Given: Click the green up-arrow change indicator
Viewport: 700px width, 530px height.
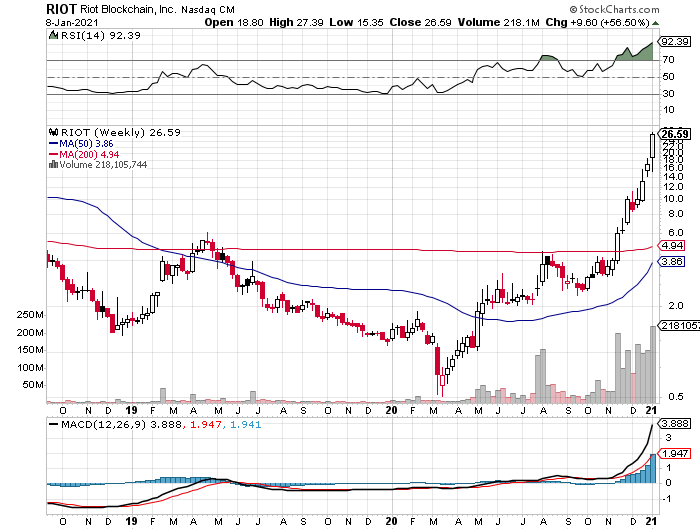Looking at the screenshot, I should 655,23.
